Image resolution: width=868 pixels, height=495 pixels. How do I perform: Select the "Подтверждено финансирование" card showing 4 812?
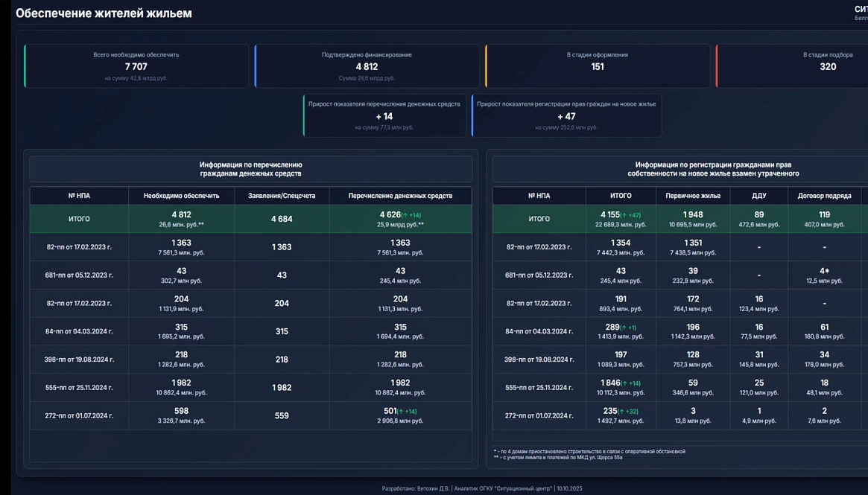point(367,66)
